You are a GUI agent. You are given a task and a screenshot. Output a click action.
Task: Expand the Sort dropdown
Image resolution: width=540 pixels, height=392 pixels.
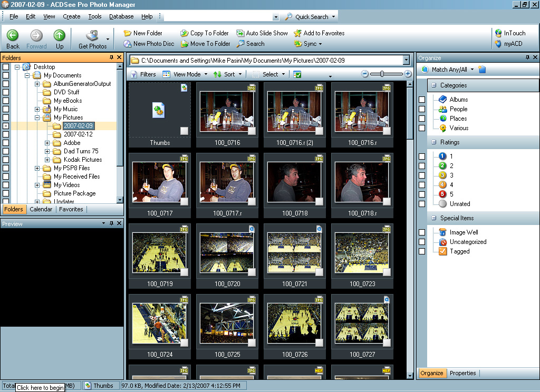coord(228,74)
